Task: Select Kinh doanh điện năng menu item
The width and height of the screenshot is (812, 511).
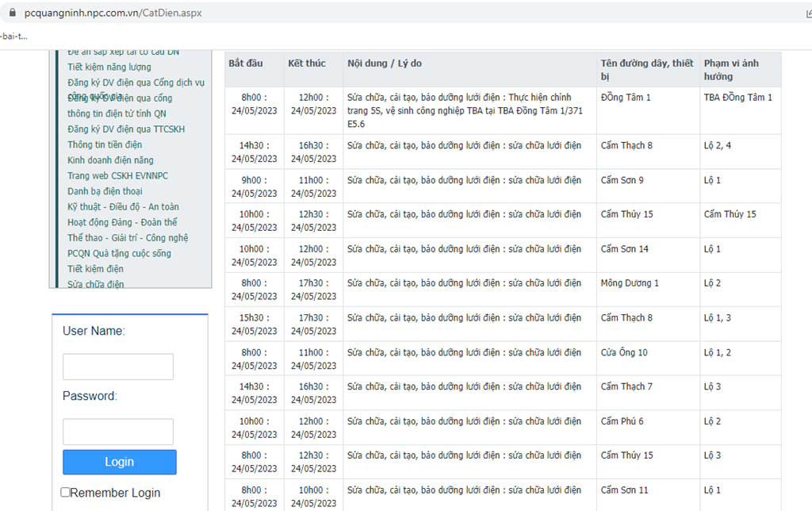Action: pos(110,160)
